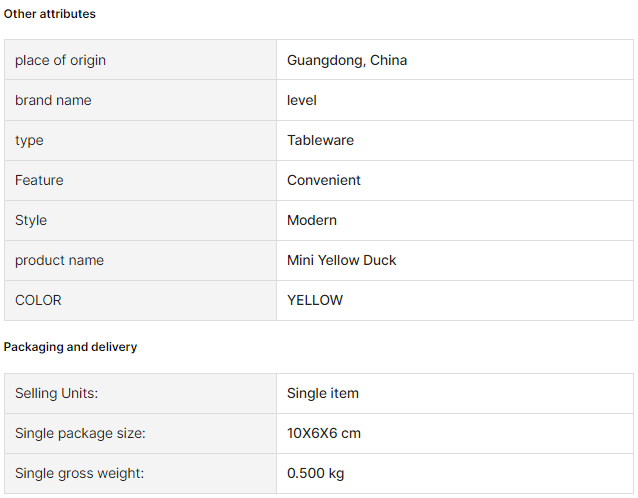Click the brand value 'level'
638x498 pixels.
pyautogui.click(x=302, y=100)
